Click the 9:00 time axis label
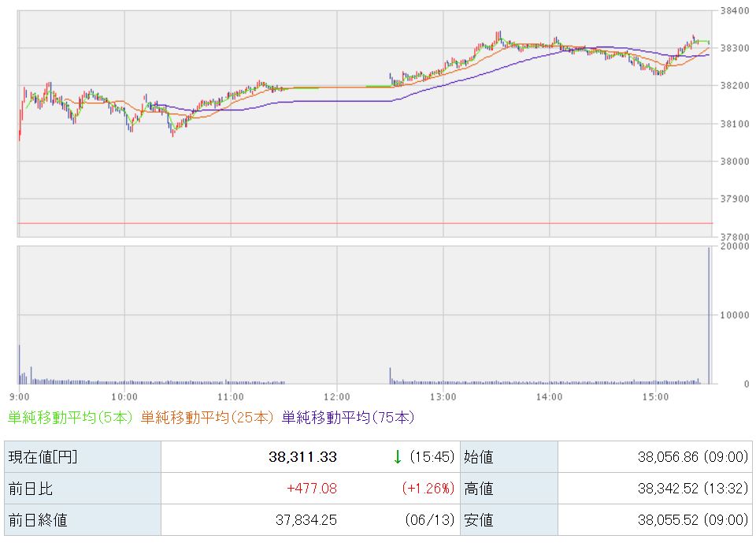This screenshot has height=543, width=756. pyautogui.click(x=19, y=396)
